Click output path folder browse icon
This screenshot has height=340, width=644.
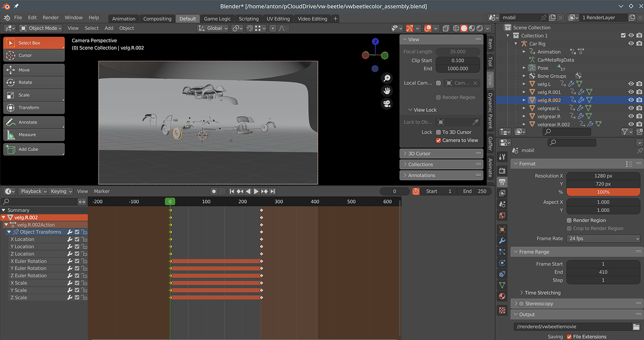(x=636, y=327)
